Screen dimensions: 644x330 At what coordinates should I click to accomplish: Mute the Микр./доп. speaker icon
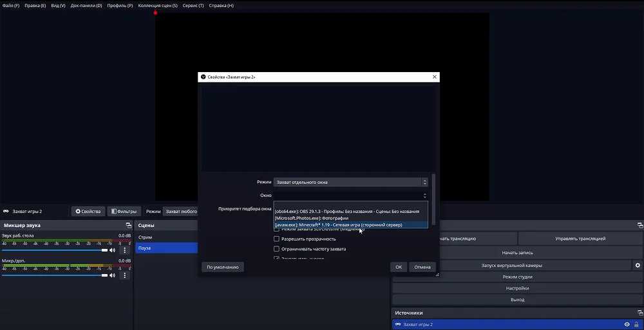(x=113, y=275)
